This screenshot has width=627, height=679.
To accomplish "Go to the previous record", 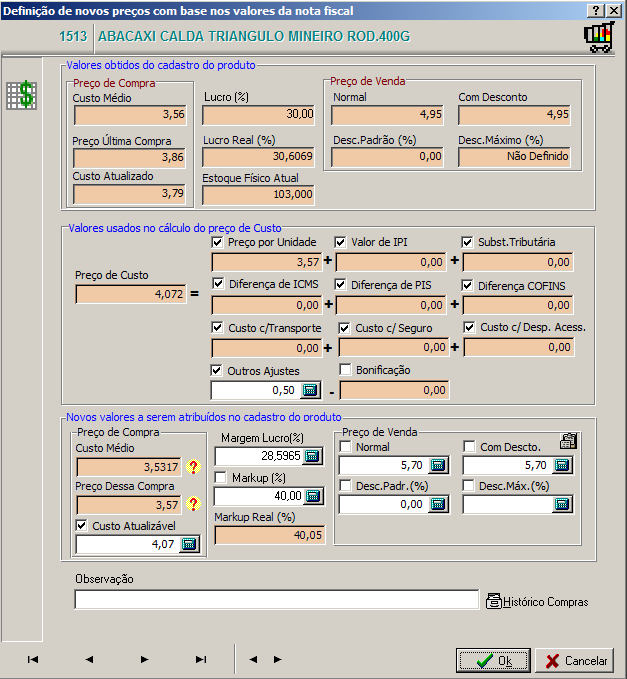I will (89, 659).
